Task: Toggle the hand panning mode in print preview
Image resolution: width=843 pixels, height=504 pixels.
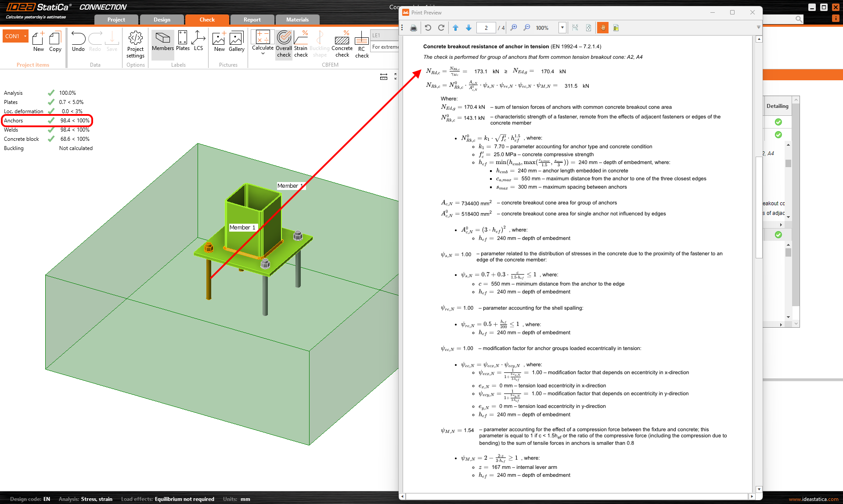Action: pos(602,28)
